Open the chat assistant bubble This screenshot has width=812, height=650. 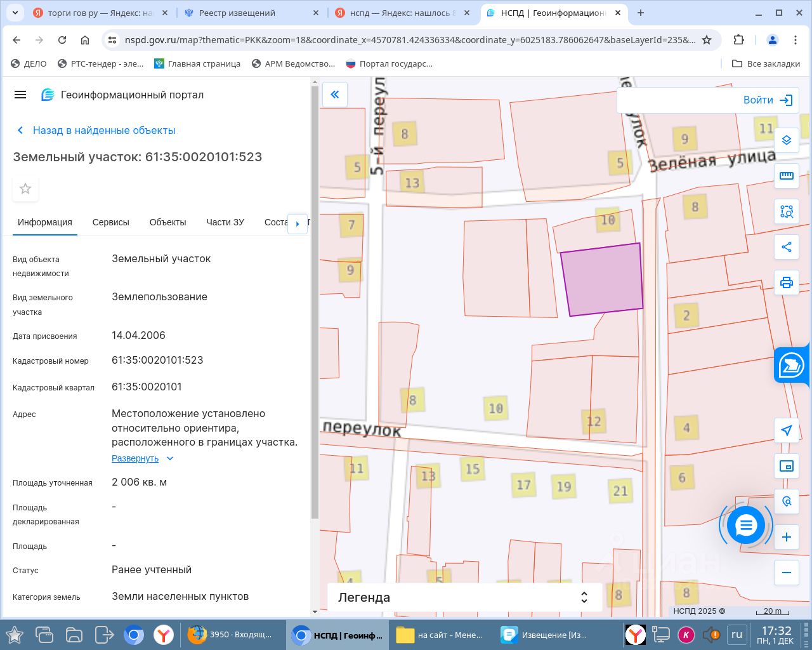[x=746, y=526]
